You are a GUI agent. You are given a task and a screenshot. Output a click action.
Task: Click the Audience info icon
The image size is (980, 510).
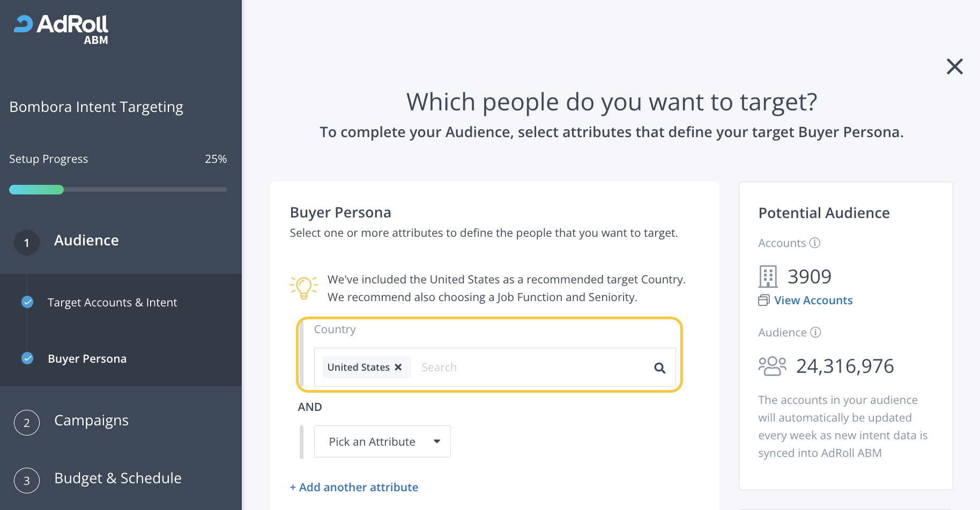[x=815, y=332]
